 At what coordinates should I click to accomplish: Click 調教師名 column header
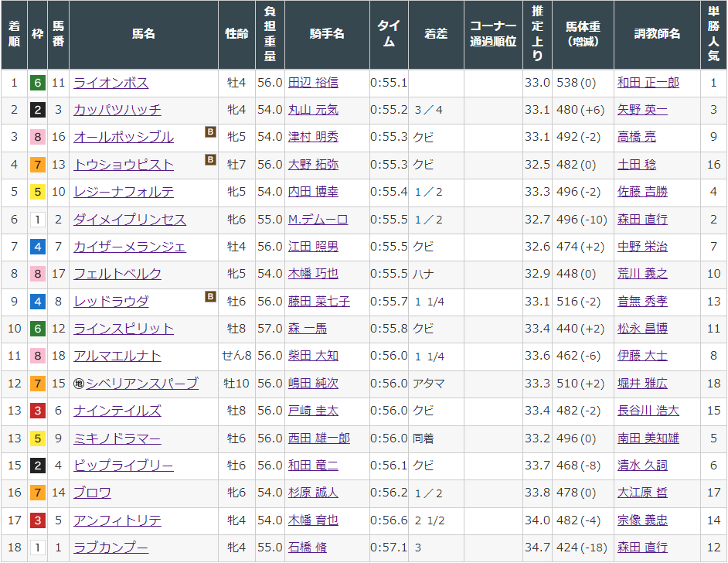(657, 35)
